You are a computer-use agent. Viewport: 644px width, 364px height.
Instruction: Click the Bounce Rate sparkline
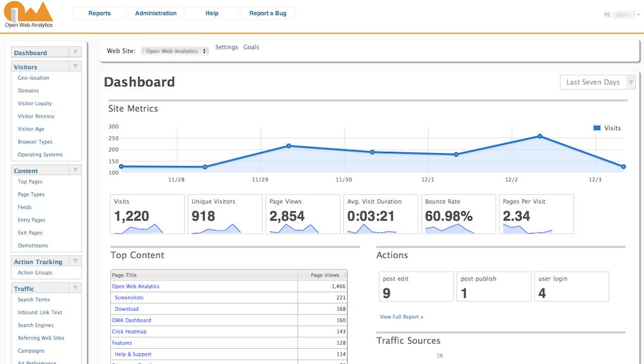[449, 229]
